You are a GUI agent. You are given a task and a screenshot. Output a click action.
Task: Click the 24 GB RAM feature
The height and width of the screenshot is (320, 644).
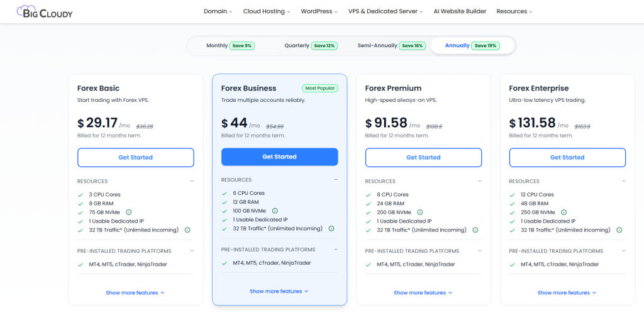coord(391,203)
